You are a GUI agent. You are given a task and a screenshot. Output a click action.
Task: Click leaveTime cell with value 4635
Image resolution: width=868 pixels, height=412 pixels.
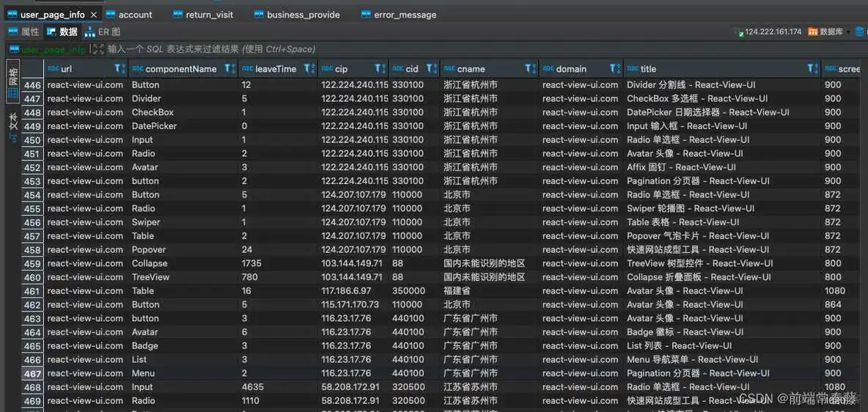coord(278,387)
